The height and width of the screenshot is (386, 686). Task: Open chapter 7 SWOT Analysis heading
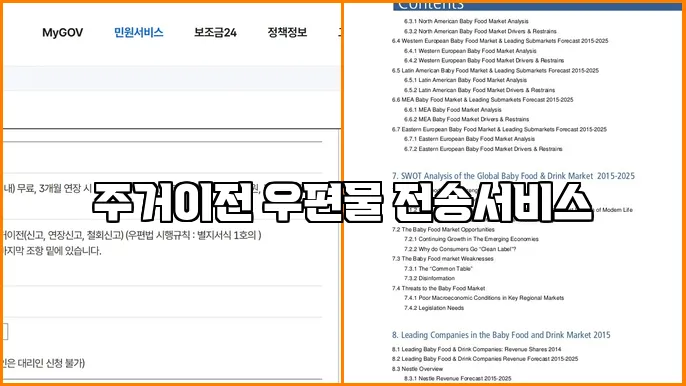tap(513, 176)
